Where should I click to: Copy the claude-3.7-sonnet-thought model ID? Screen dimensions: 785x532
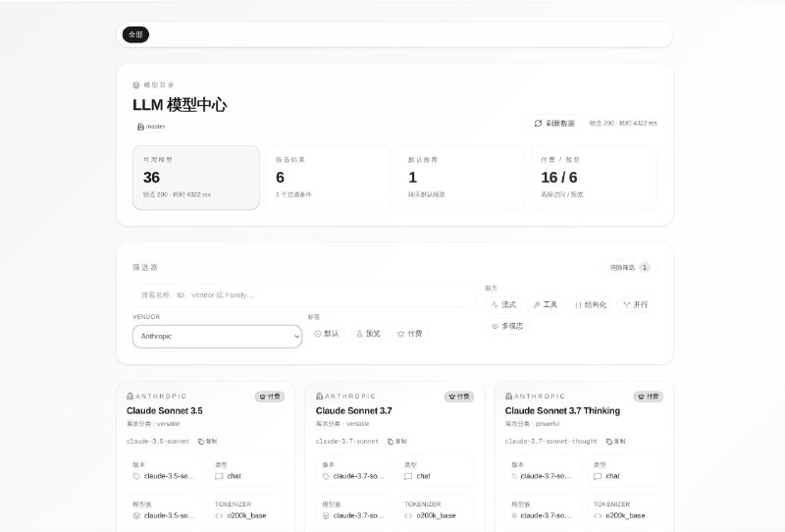615,442
